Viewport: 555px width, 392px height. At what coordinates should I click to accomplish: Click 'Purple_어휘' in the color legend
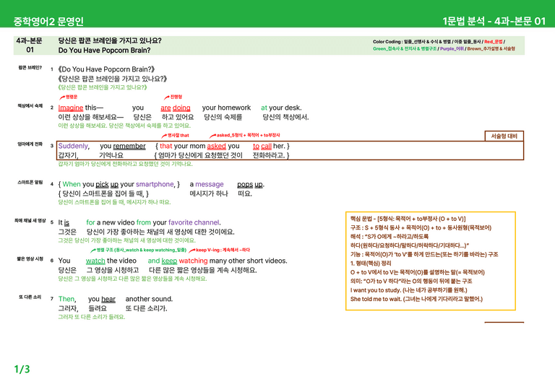pyautogui.click(x=452, y=49)
